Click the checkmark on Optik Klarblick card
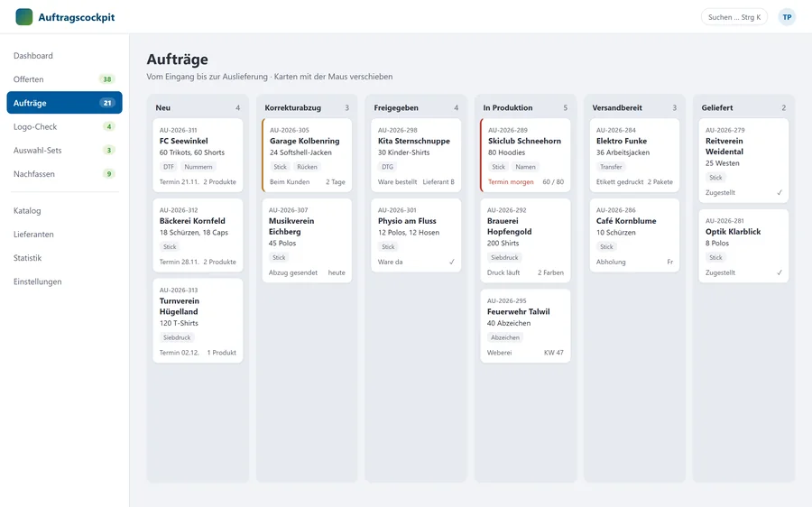This screenshot has height=507, width=812. coord(780,272)
